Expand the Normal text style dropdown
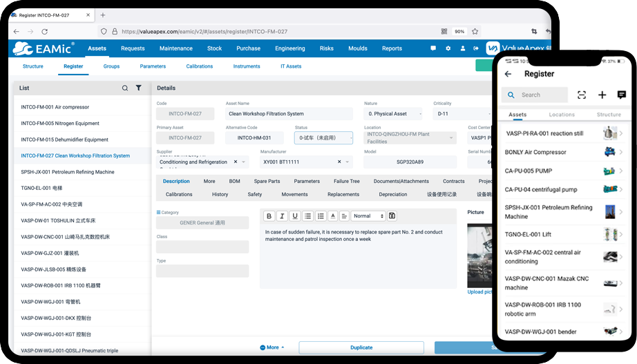 pyautogui.click(x=368, y=216)
